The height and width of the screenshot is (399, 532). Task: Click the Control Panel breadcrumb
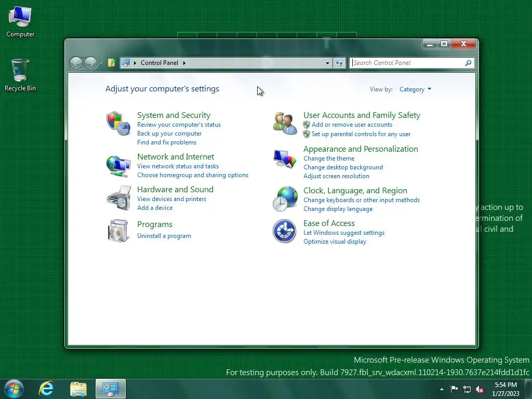(x=159, y=63)
